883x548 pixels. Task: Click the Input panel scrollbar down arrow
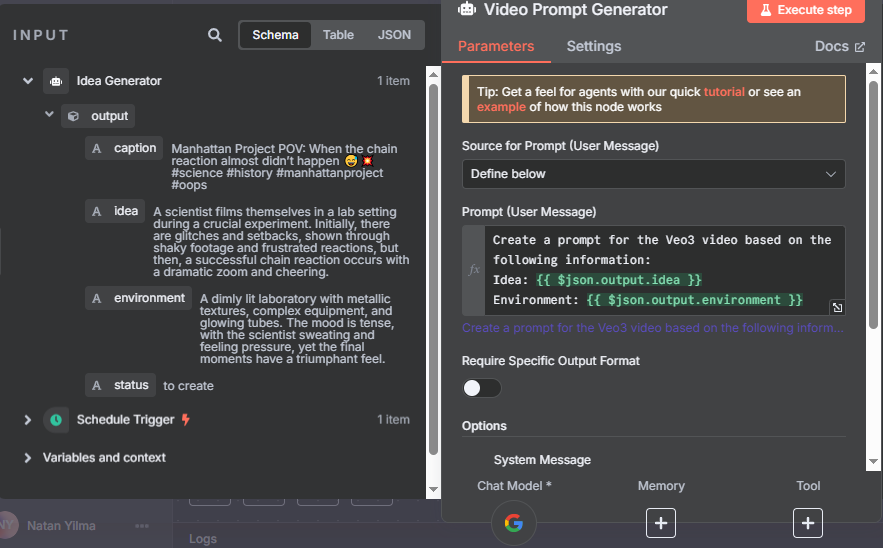(x=433, y=489)
